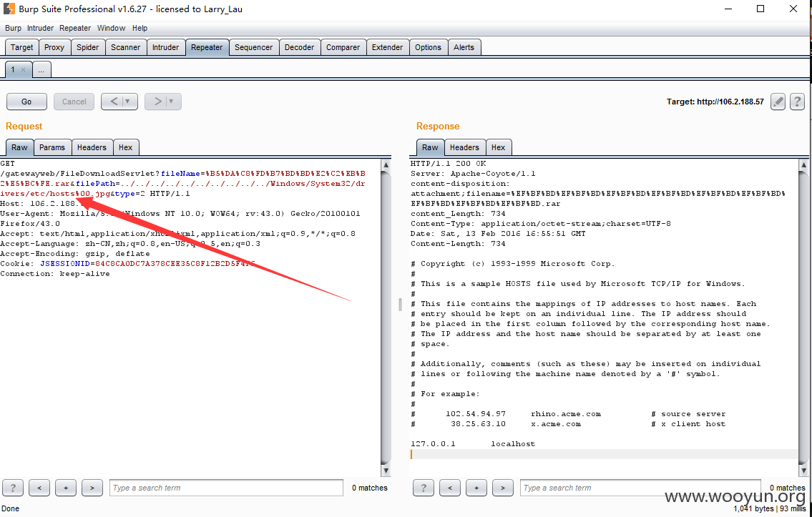The height and width of the screenshot is (517, 812).
Task: Open the back-history dropdown arrow
Action: (129, 102)
